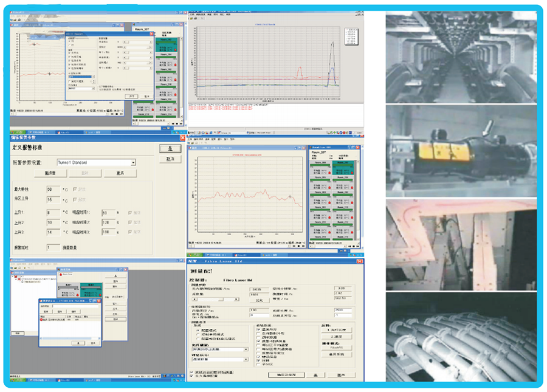Fast-forward playback in the top-left temperature chart window
The width and height of the screenshot is (547, 392).
pyautogui.click(x=121, y=114)
